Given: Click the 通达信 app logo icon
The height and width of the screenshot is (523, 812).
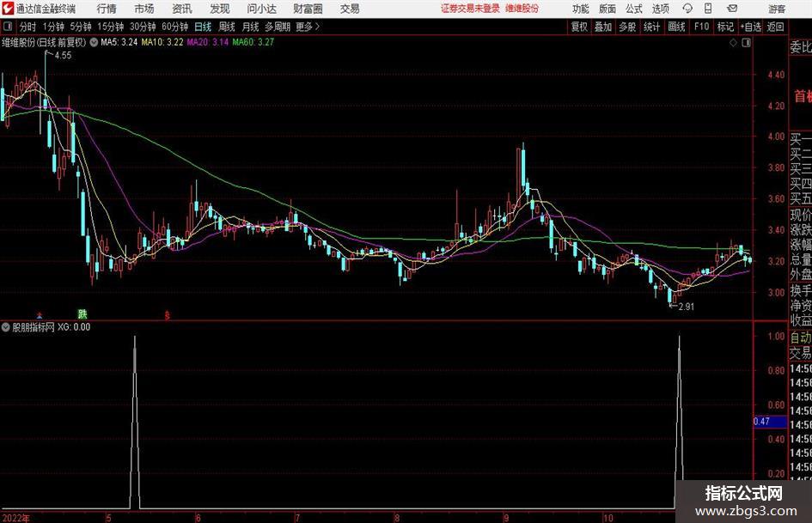Looking at the screenshot, I should click(7, 9).
